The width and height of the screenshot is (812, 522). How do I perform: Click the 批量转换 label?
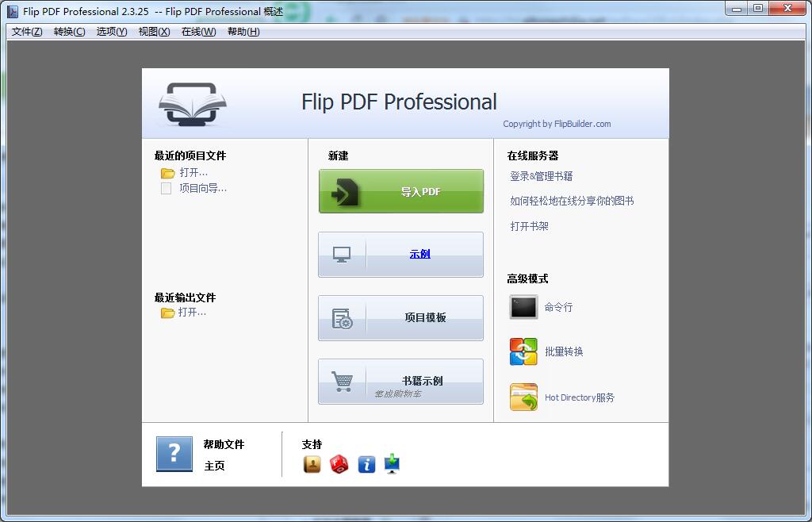[564, 351]
